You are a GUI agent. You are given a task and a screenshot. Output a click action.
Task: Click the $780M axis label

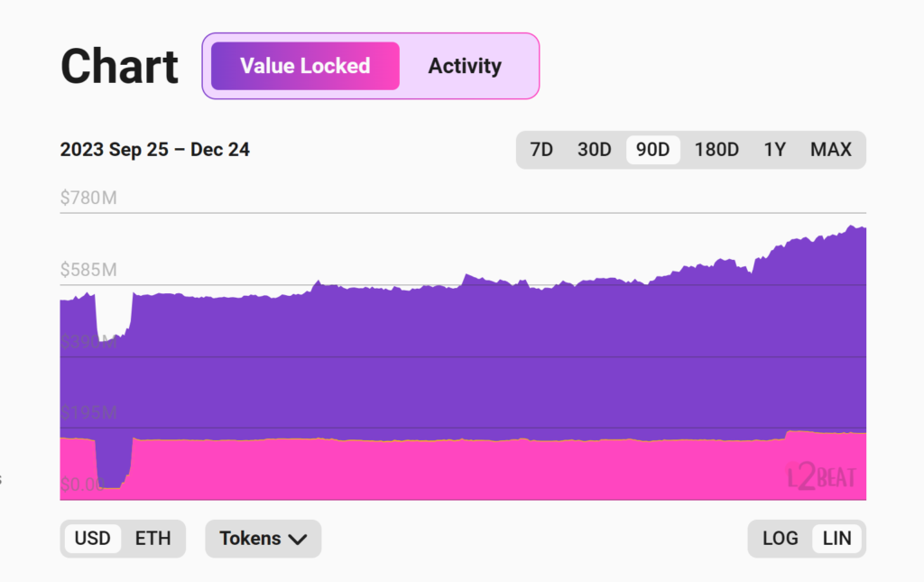click(x=88, y=198)
